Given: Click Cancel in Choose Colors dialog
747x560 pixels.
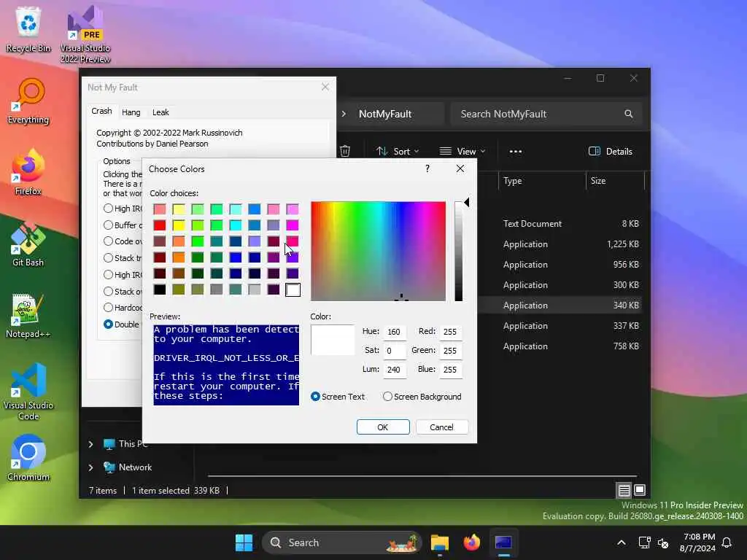Looking at the screenshot, I should tap(441, 427).
